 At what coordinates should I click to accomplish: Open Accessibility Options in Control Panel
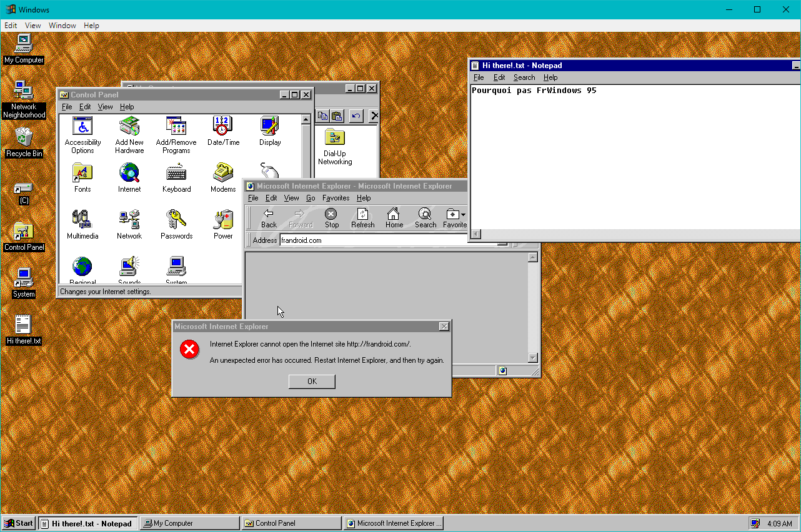click(x=82, y=135)
